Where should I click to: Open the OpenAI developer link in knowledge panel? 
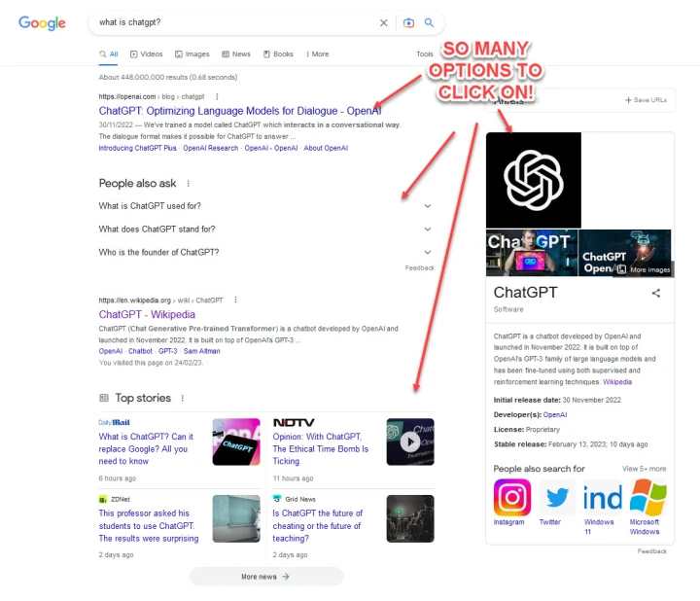(x=555, y=415)
